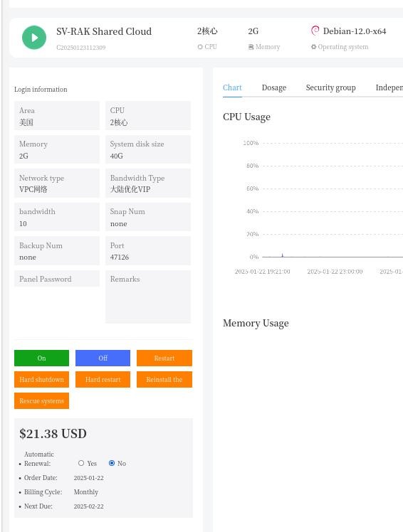
Task: Click the orange Restart button
Action: [x=164, y=358]
